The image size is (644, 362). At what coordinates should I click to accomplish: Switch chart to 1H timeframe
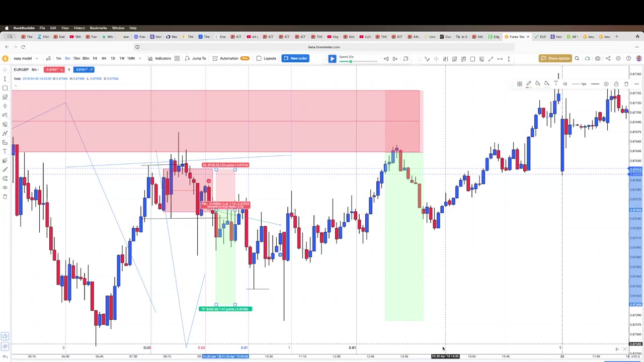[x=95, y=58]
